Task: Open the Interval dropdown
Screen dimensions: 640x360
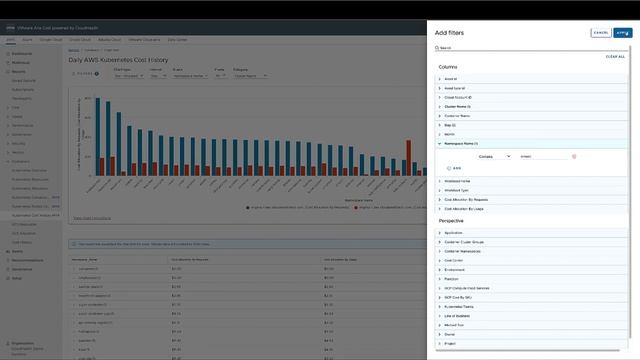Action: pyautogui.click(x=158, y=76)
